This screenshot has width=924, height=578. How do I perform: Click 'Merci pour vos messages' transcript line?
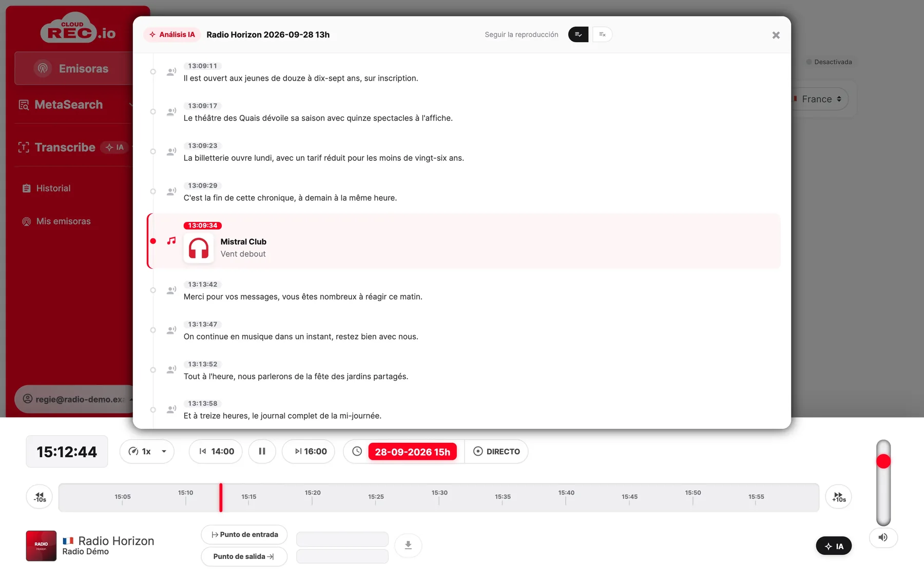pyautogui.click(x=303, y=296)
